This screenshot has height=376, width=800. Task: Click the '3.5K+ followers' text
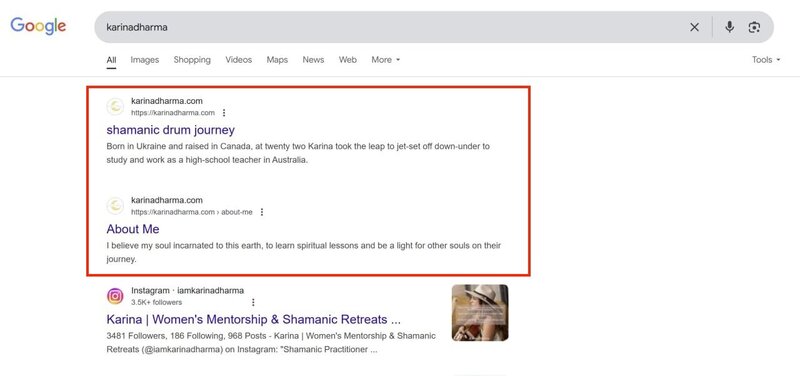point(156,302)
